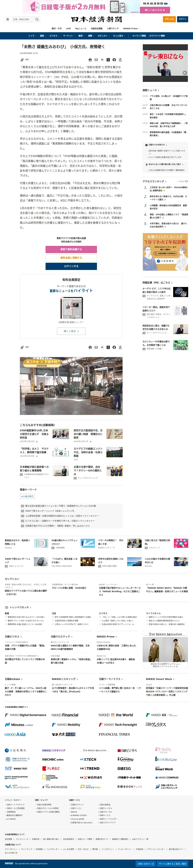Open top share-export icon
Image resolution: width=193 pixels, height=868 pixels.
(120, 60)
